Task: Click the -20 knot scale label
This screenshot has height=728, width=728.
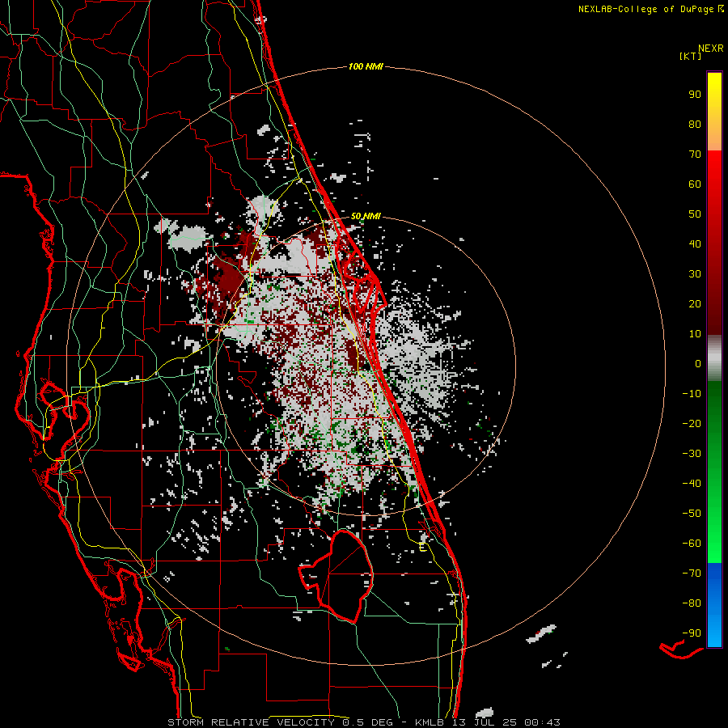Action: (x=692, y=423)
